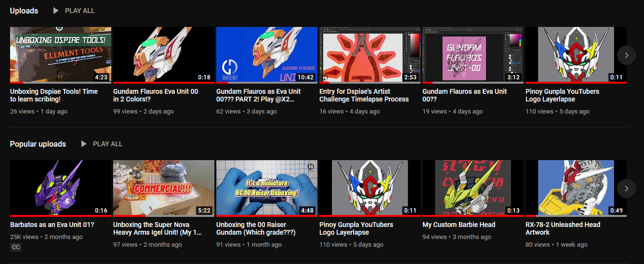Open the Uploads section heading
644x264 pixels.
24,11
